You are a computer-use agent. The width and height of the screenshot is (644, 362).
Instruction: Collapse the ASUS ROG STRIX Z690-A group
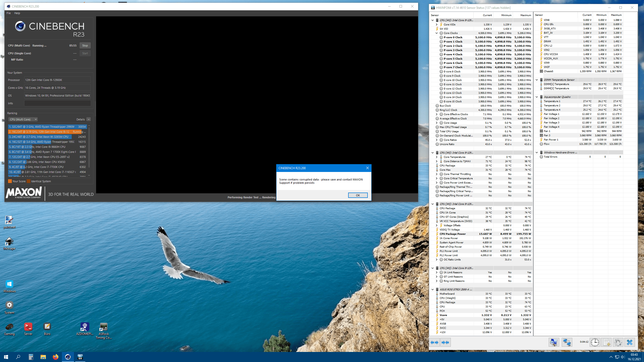point(433,289)
